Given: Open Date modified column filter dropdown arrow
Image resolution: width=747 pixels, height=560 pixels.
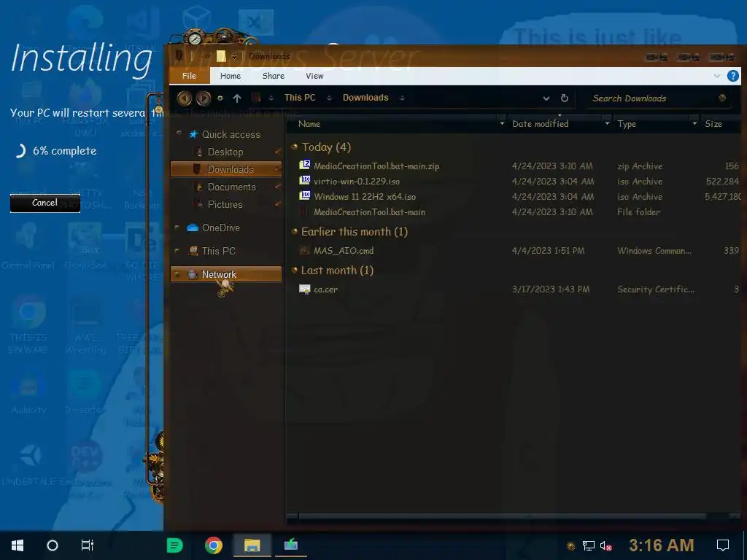Looking at the screenshot, I should click(607, 124).
